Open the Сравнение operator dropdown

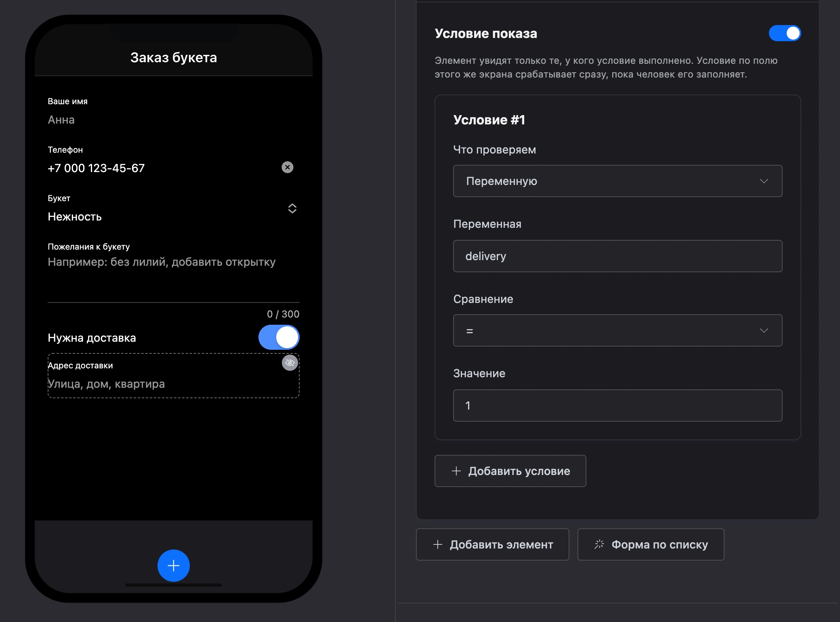point(617,330)
